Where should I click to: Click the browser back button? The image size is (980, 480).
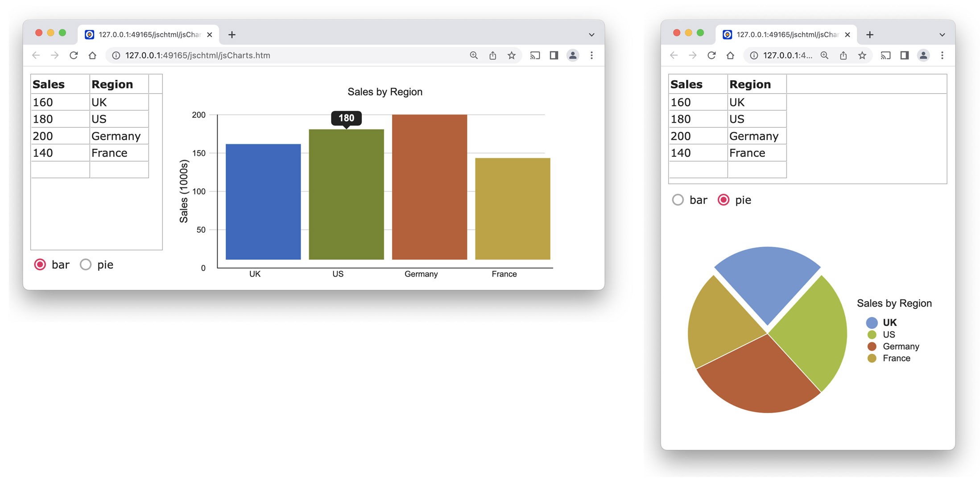[36, 55]
